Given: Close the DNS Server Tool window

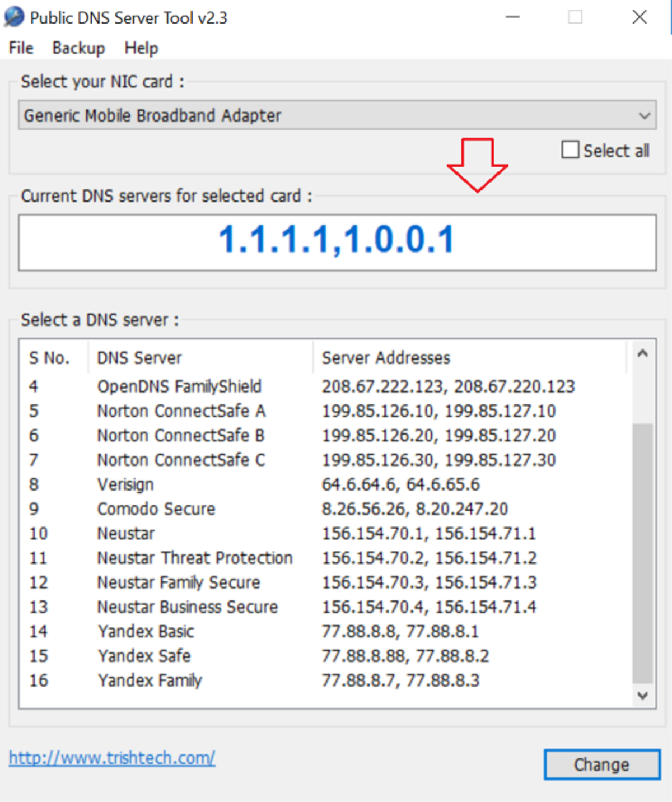Looking at the screenshot, I should pyautogui.click(x=640, y=17).
